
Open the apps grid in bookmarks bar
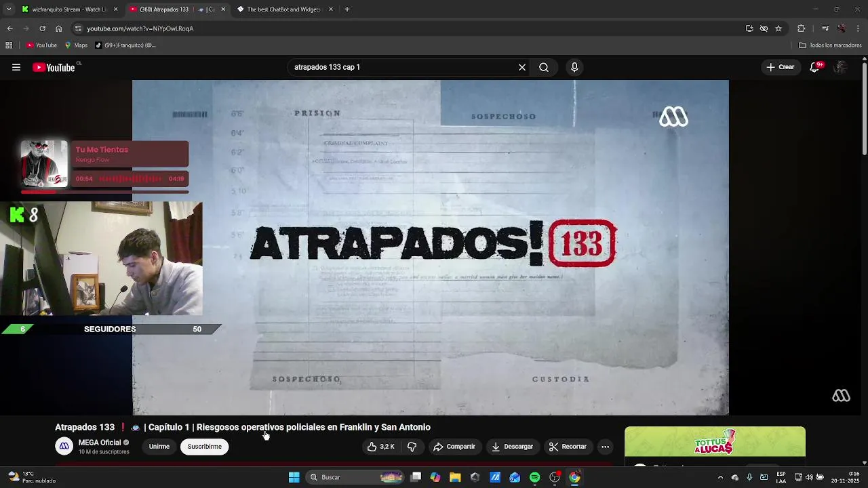(9, 45)
